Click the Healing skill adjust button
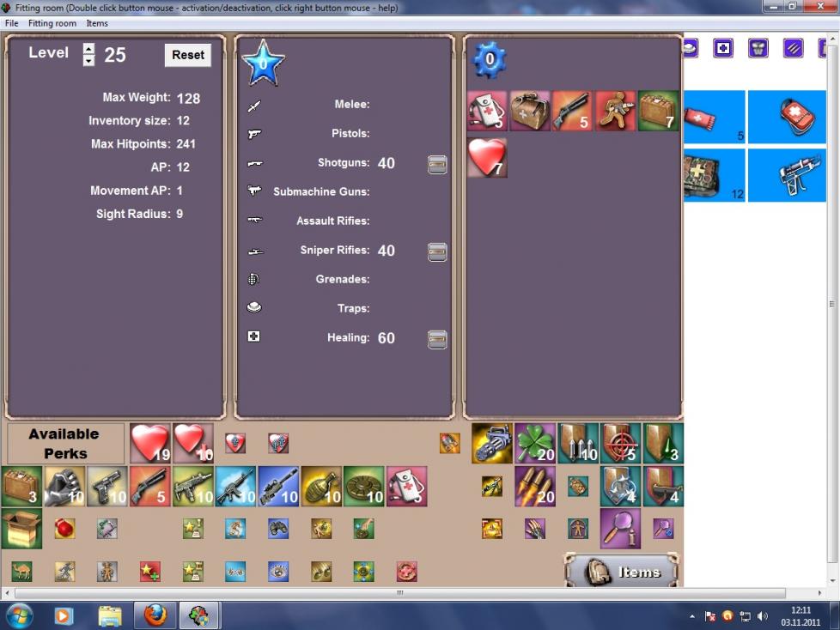840x630 pixels. coord(437,339)
